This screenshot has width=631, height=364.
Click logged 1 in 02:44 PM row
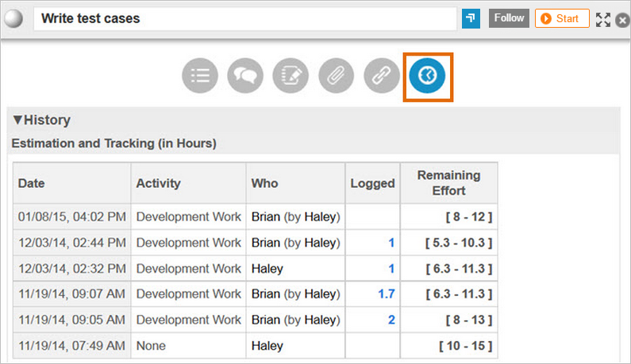(391, 243)
